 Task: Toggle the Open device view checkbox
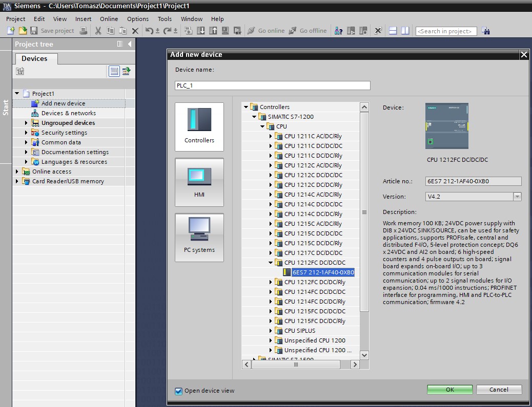[178, 391]
